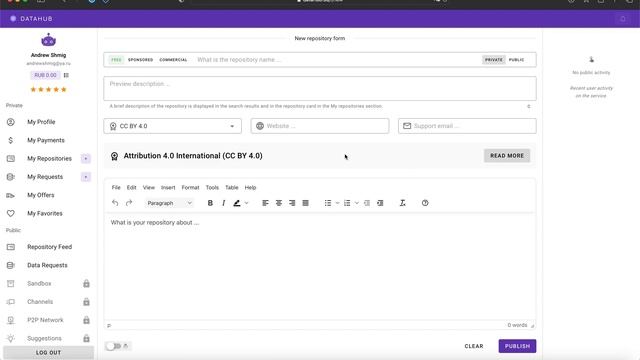Image resolution: width=640 pixels, height=360 pixels.
Task: Set repository visibility to PUBLIC
Action: coord(516,60)
